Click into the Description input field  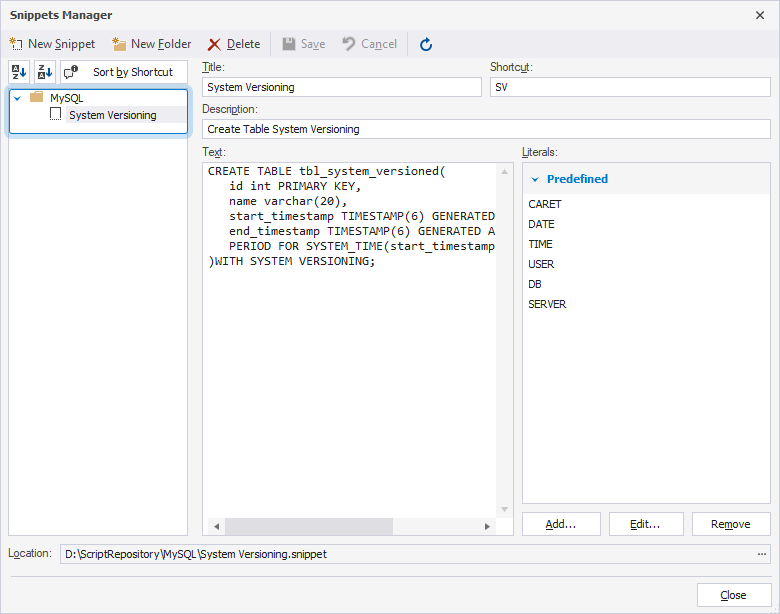[487, 129]
